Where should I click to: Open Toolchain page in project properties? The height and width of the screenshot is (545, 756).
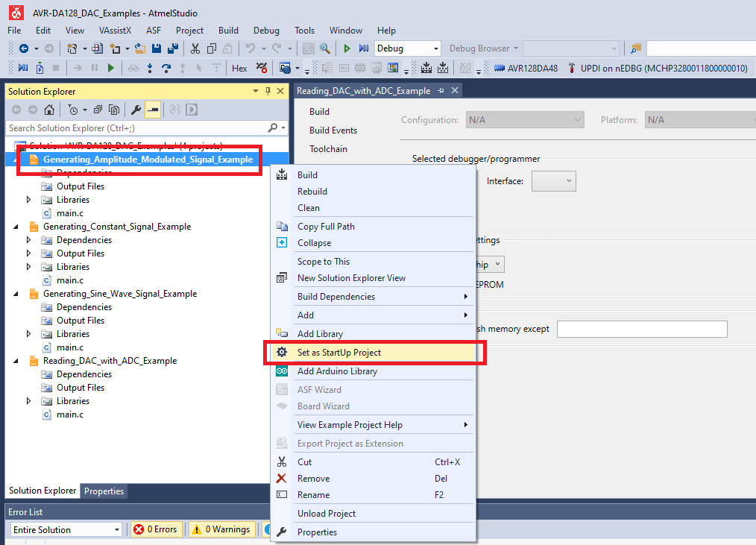coord(328,149)
